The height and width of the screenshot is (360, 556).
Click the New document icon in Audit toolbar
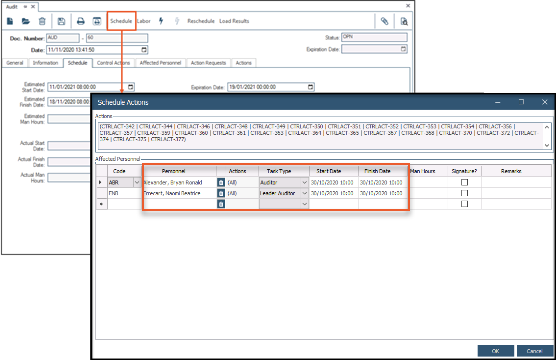click(10, 21)
